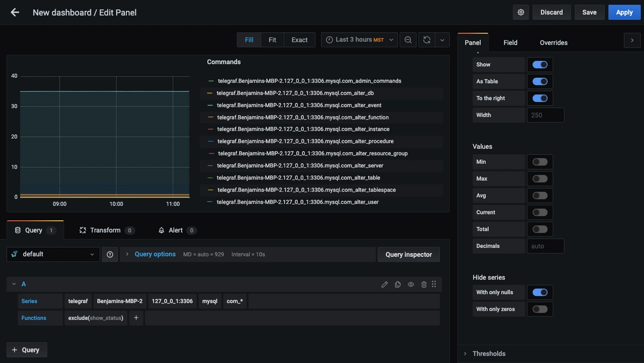Open the Last 3 hours time picker
Image resolution: width=644 pixels, height=363 pixels.
pos(360,40)
